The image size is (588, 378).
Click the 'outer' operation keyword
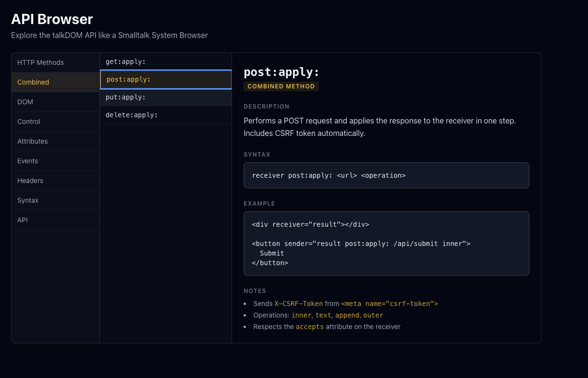[373, 315]
